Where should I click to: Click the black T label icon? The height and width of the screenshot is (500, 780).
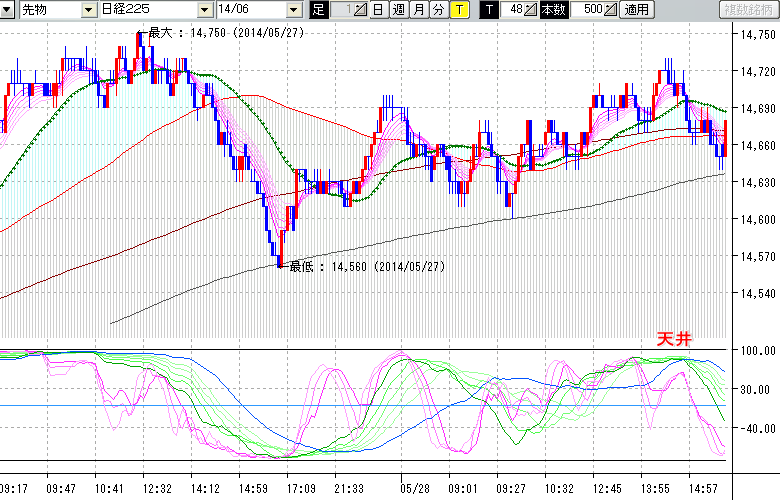[x=489, y=10]
